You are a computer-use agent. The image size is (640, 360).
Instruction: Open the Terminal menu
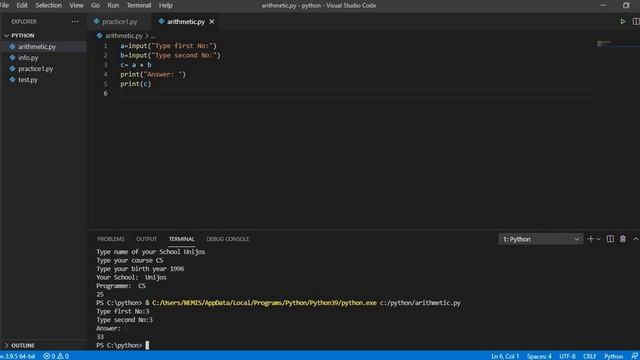pos(139,5)
